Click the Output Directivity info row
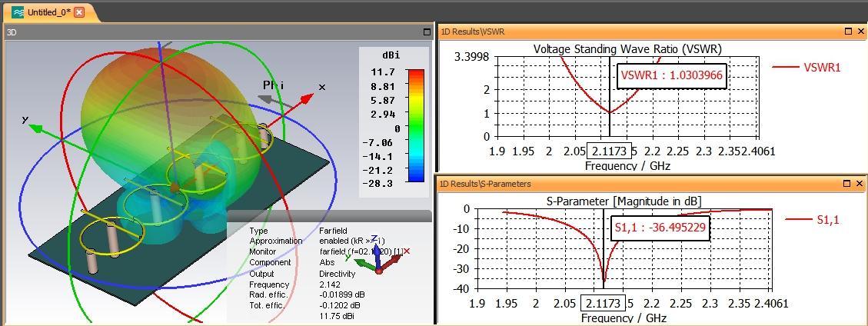Screen dimensions: 868x326 coord(302,274)
